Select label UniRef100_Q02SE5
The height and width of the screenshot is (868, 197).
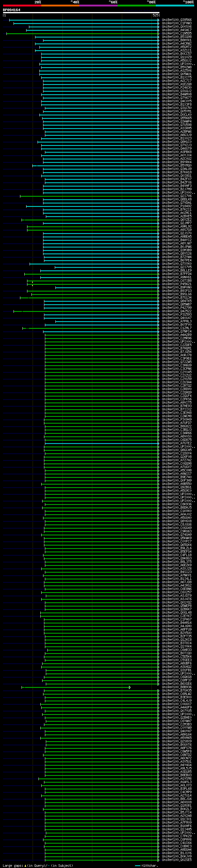pyautogui.click(x=177, y=860)
